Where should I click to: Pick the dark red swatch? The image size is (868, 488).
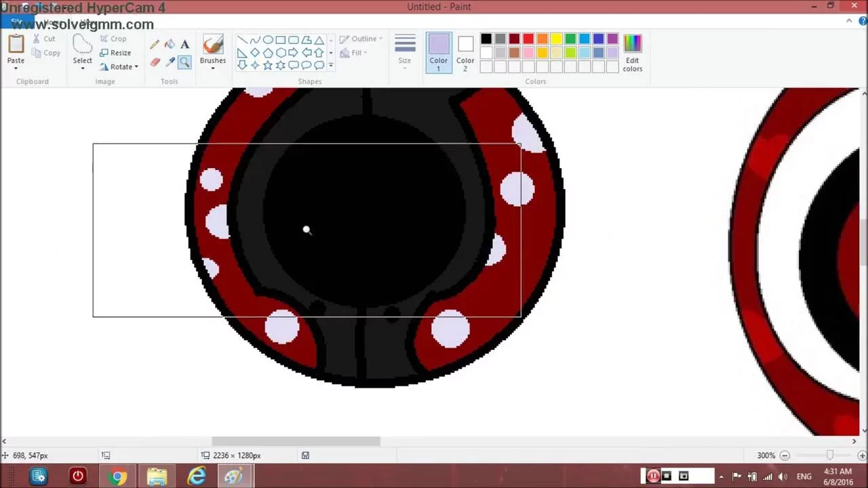coord(514,39)
